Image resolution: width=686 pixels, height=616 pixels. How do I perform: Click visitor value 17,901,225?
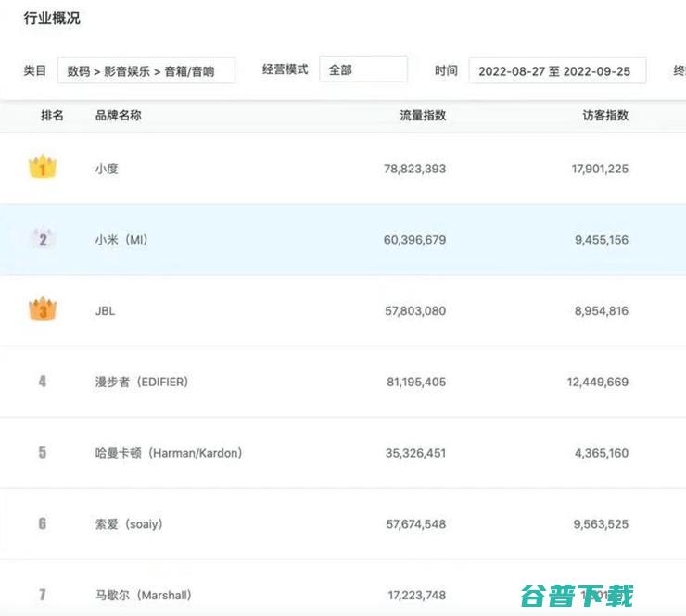click(x=600, y=169)
